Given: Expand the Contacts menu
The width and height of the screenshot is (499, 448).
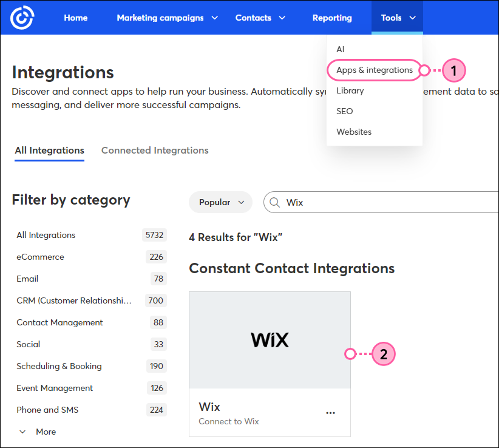Looking at the screenshot, I should 260,18.
